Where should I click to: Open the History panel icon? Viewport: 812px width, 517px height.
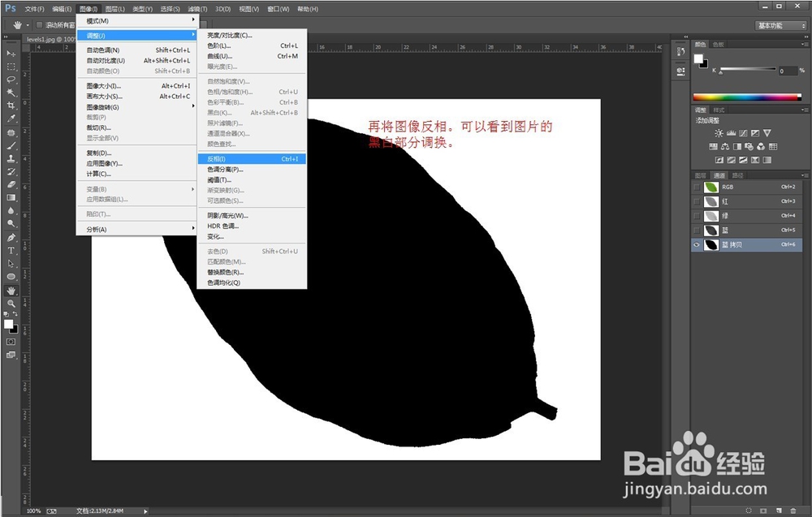(681, 51)
